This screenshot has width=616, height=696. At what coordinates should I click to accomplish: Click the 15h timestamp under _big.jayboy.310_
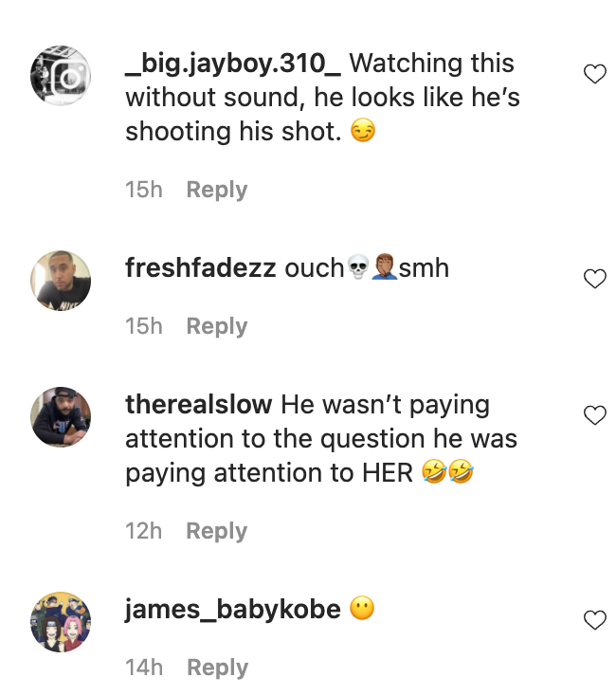point(144,190)
